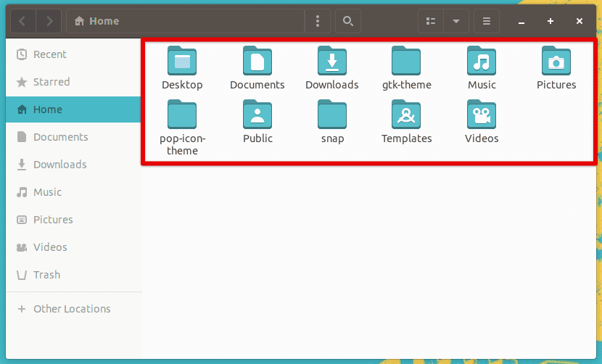Go back with the left arrow button
The width and height of the screenshot is (602, 364).
[22, 21]
